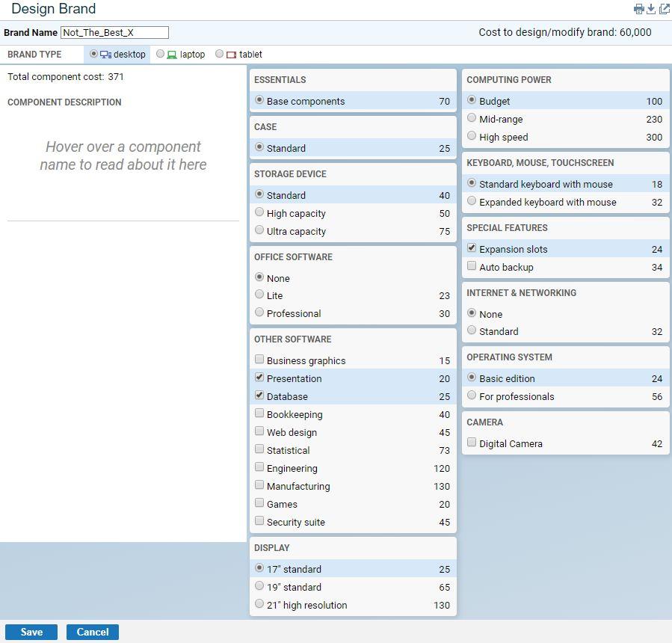Save the brand design
This screenshot has height=643, width=672.
pyautogui.click(x=31, y=632)
